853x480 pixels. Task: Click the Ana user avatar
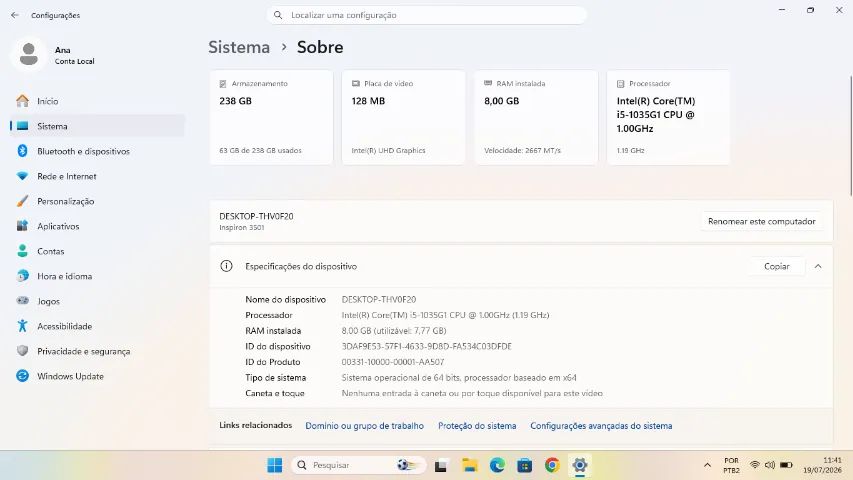point(29,54)
